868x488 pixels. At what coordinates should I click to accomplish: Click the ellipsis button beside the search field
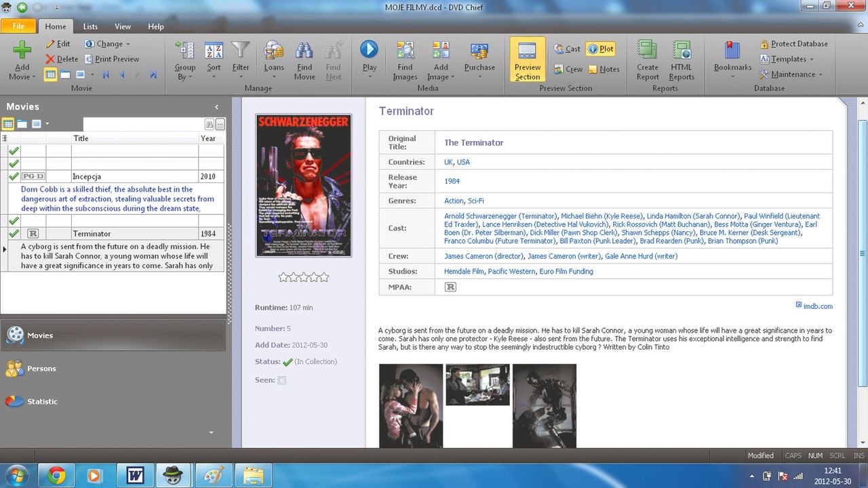[x=220, y=124]
